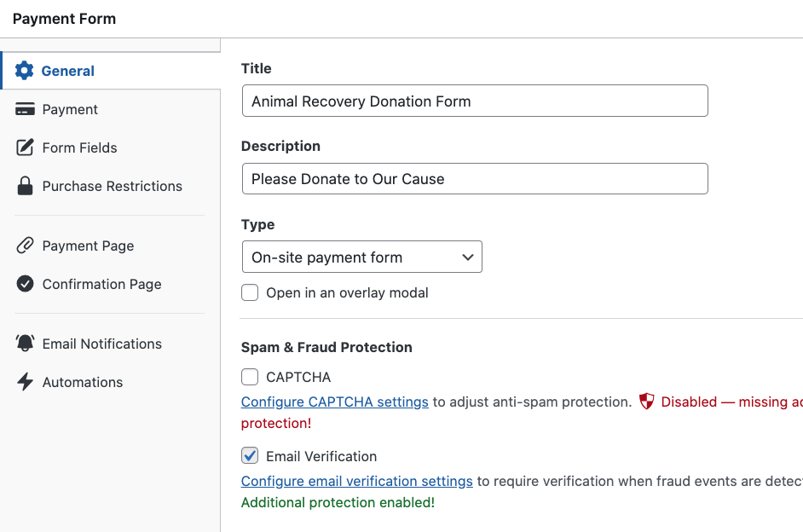Open the Type dropdown menu

coord(361,257)
